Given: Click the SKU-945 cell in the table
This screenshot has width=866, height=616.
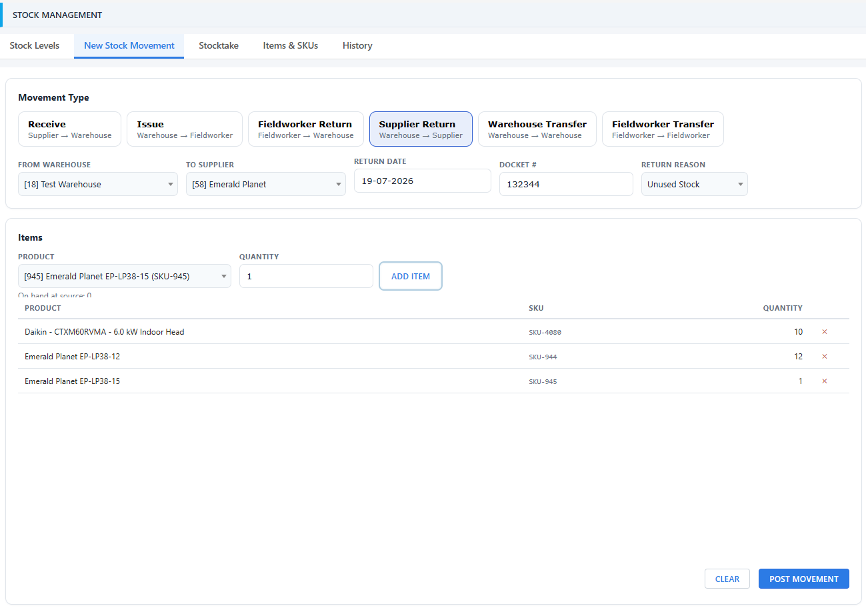Looking at the screenshot, I should pos(543,381).
